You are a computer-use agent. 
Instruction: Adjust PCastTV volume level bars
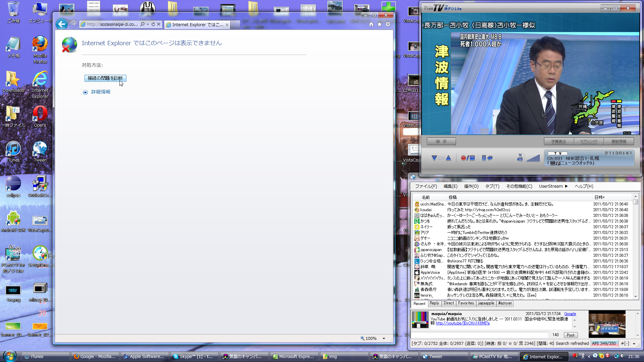tap(533, 158)
